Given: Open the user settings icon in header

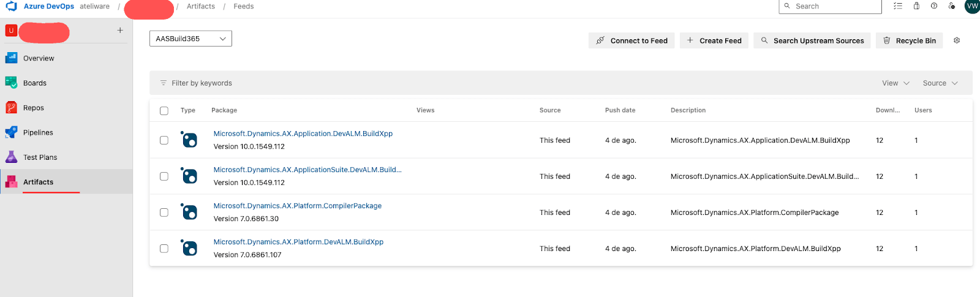Looking at the screenshot, I should [x=952, y=6].
